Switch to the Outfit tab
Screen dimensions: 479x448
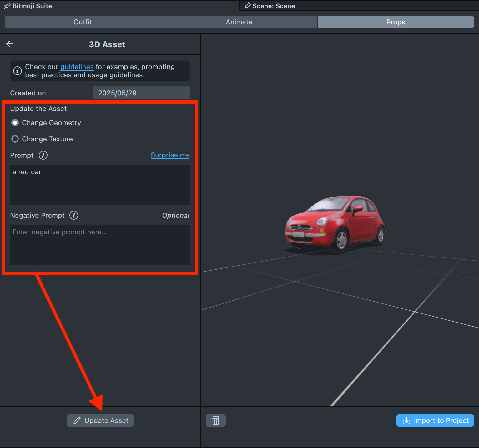point(83,22)
